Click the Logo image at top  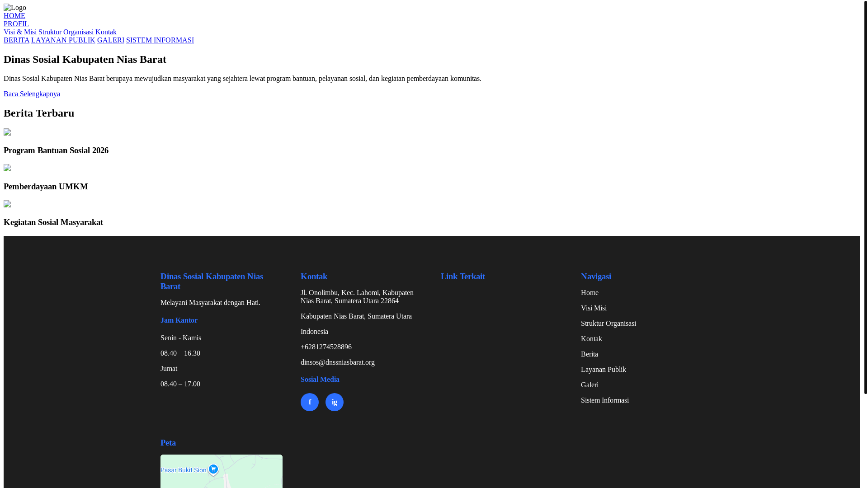15,8
